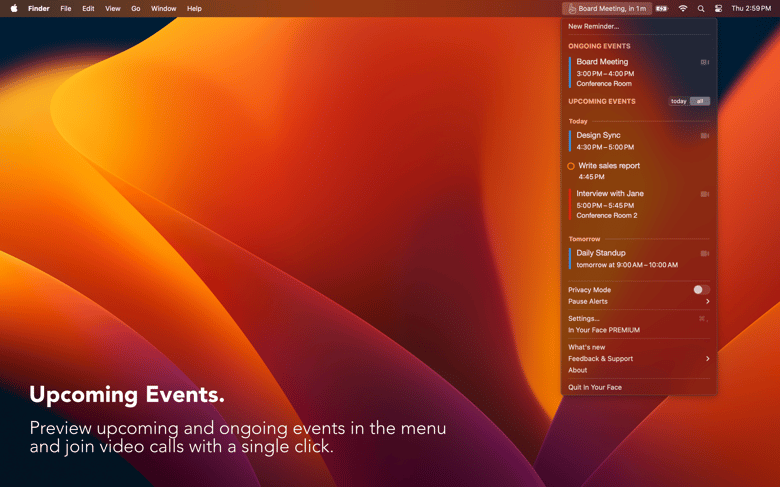The width and height of the screenshot is (780, 487).
Task: Open Control Center
Action: pos(718,8)
